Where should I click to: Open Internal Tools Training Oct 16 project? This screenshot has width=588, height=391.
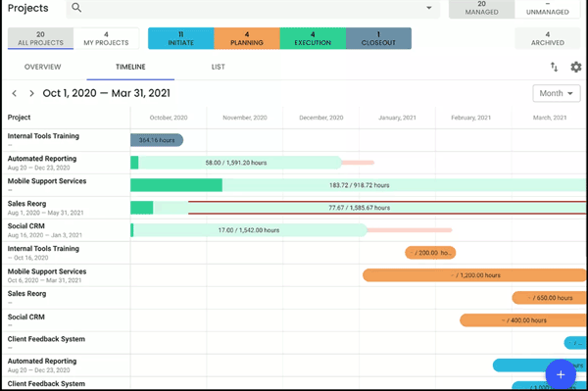pos(43,253)
